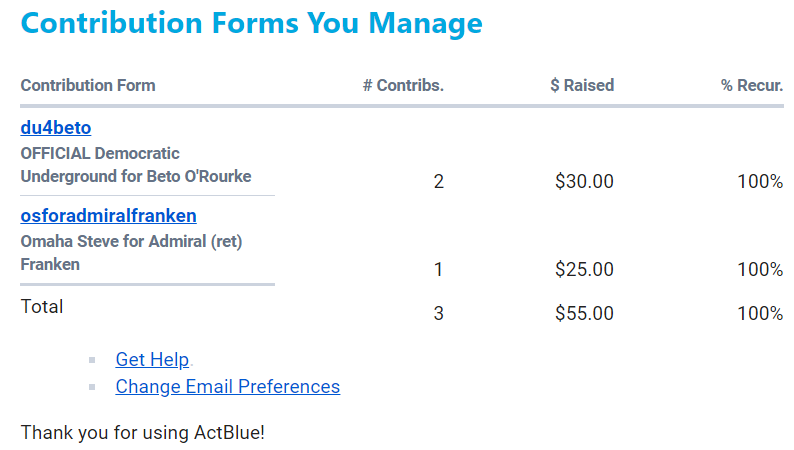Click the Get Help link
This screenshot has height=450, width=794.
[x=152, y=360]
